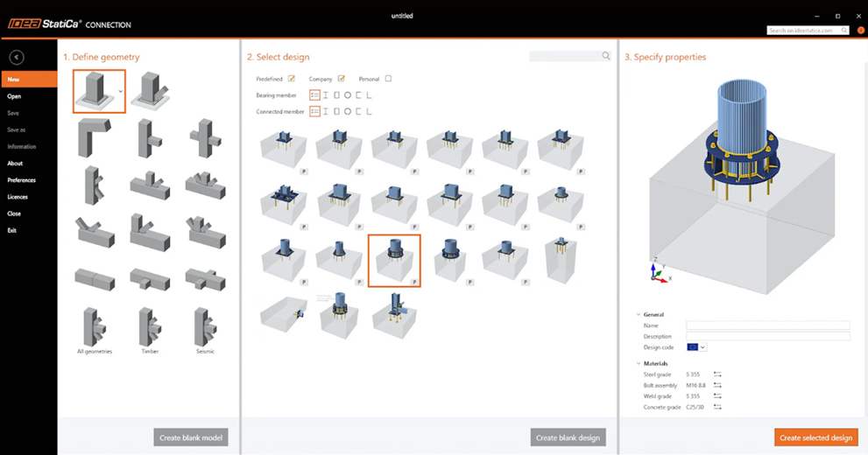868x455 pixels.
Task: Click the swap icon next to Steel grade
Action: (x=717, y=374)
